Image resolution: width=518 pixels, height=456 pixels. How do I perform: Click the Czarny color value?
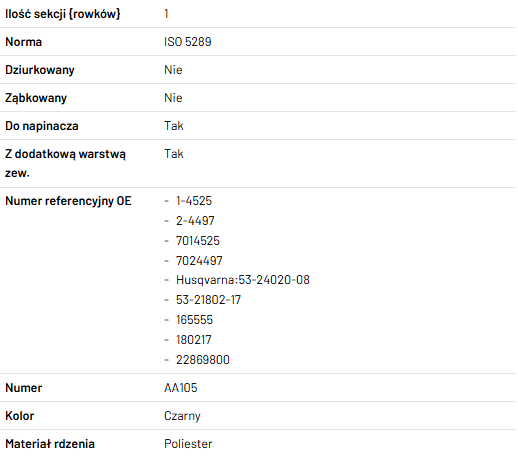tap(182, 416)
